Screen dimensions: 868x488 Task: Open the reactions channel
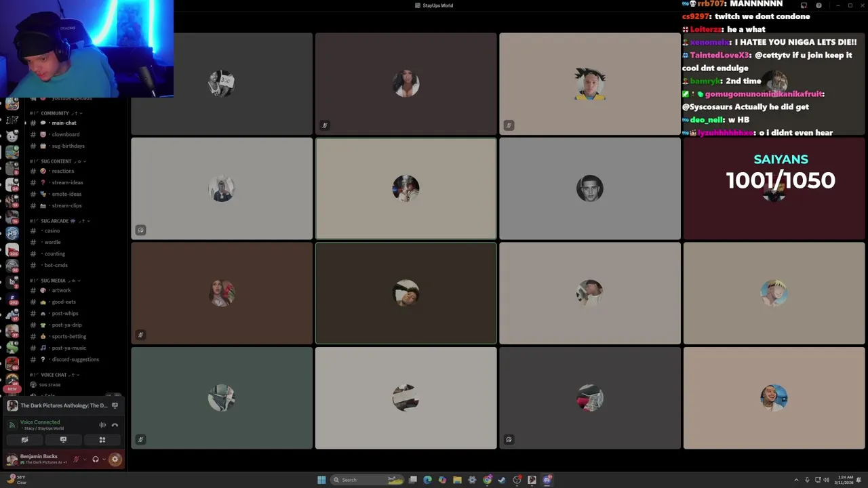tap(62, 171)
